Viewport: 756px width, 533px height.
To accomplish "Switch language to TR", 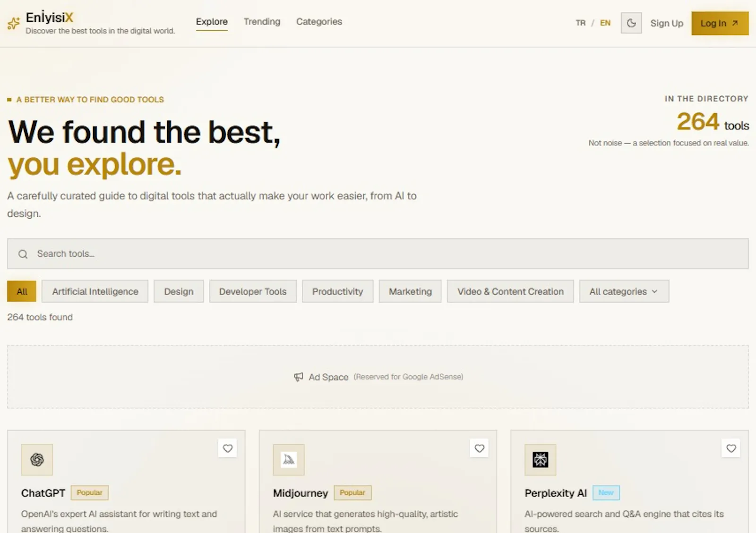I will click(x=581, y=23).
